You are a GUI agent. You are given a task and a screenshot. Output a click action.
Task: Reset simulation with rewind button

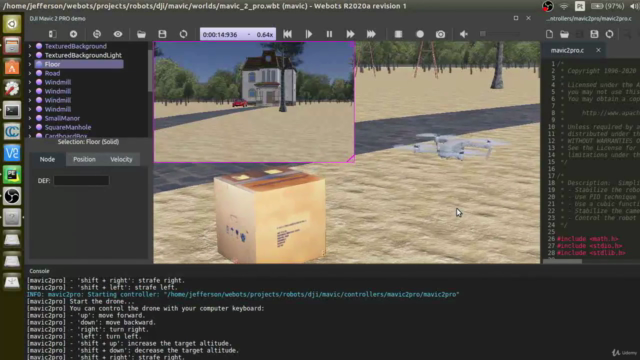(287, 34)
